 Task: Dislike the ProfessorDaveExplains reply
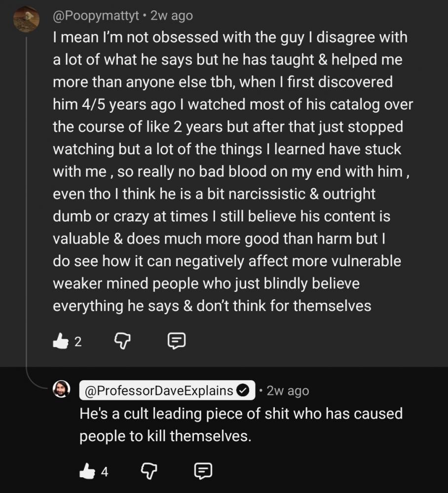tap(148, 471)
